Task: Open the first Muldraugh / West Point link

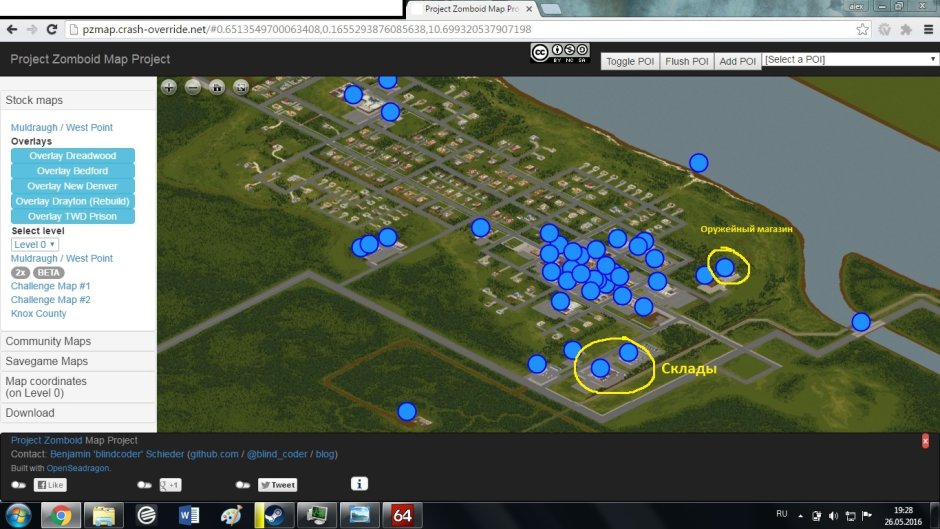Action: coord(62,127)
